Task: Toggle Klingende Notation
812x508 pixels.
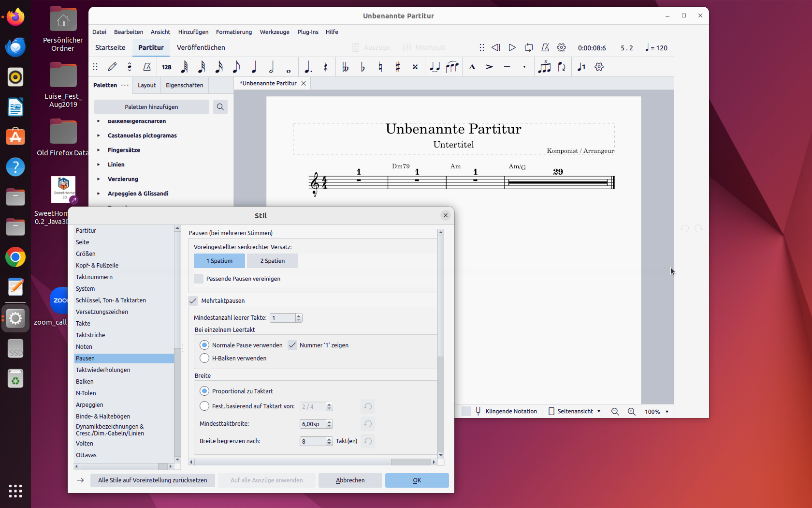Action: point(466,411)
